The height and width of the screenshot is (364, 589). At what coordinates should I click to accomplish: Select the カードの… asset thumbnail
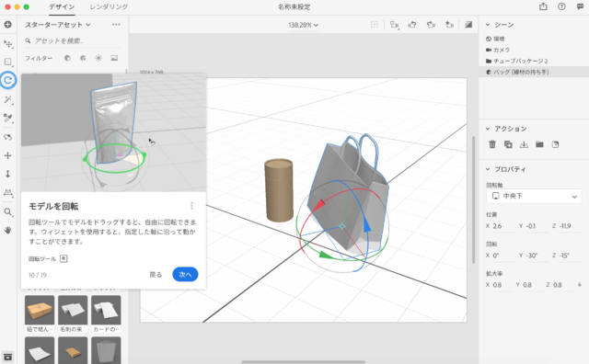point(106,310)
